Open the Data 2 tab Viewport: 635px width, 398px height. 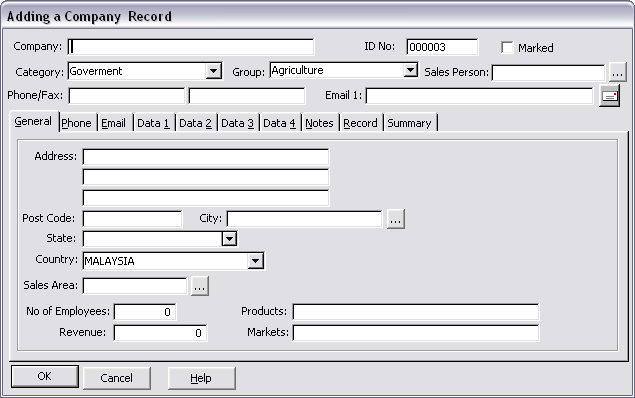point(196,123)
